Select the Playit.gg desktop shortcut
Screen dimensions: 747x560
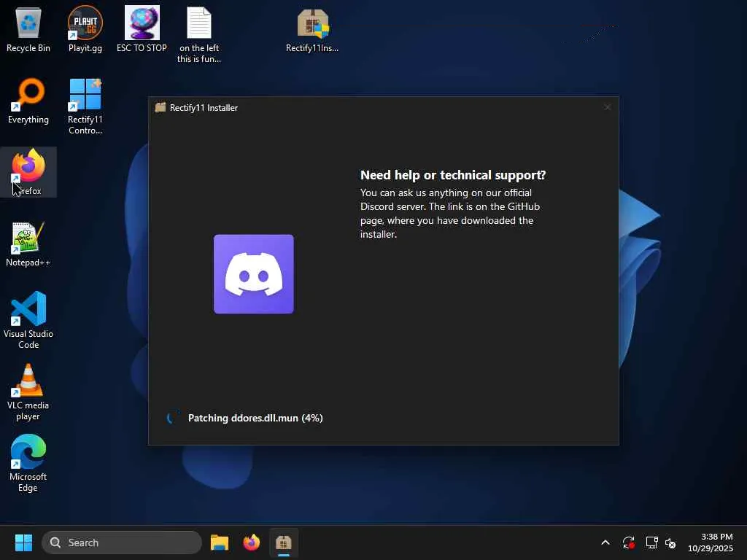pyautogui.click(x=85, y=29)
